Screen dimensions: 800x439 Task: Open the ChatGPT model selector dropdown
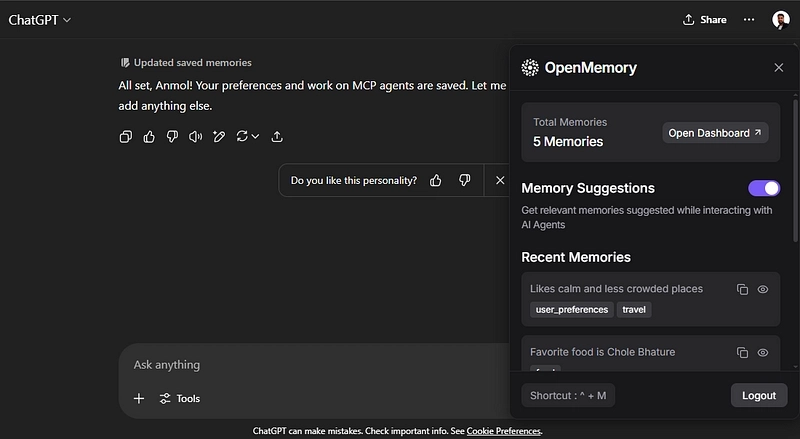point(40,20)
